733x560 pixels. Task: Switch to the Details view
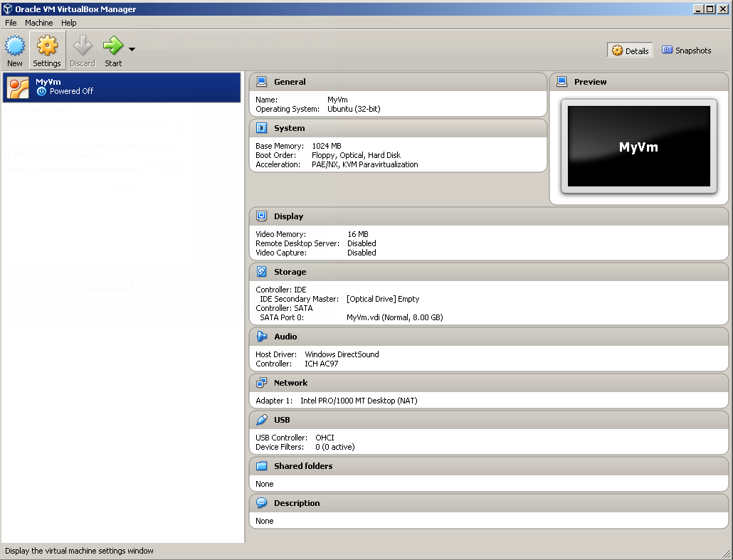pyautogui.click(x=630, y=51)
